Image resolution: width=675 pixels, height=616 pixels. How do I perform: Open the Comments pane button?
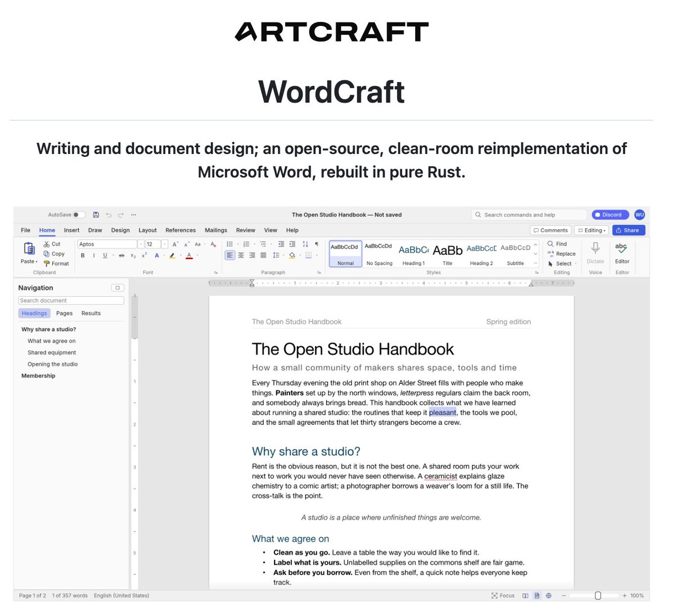551,230
